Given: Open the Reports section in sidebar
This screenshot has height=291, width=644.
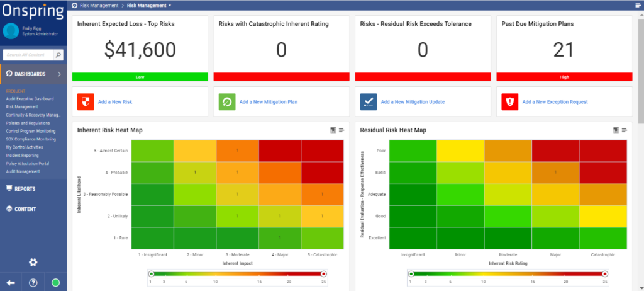Looking at the screenshot, I should point(25,188).
